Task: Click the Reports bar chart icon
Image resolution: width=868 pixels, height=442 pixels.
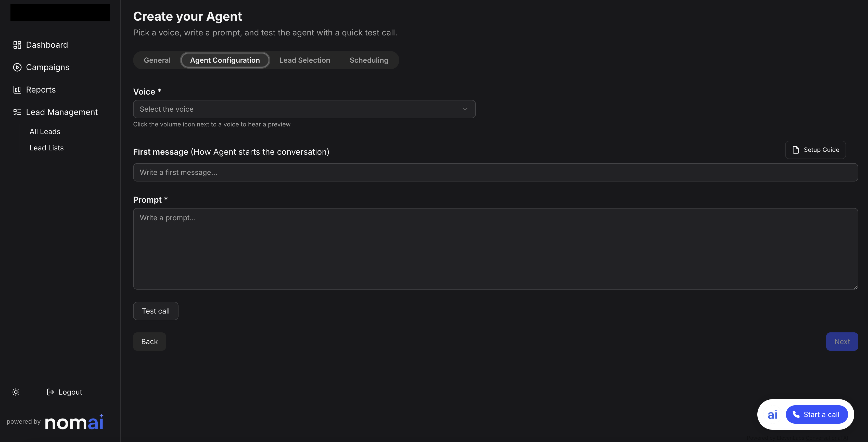Action: tap(17, 90)
